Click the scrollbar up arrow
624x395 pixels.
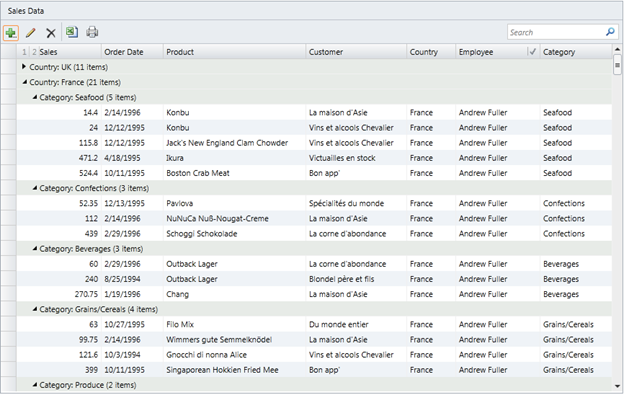coord(617,50)
